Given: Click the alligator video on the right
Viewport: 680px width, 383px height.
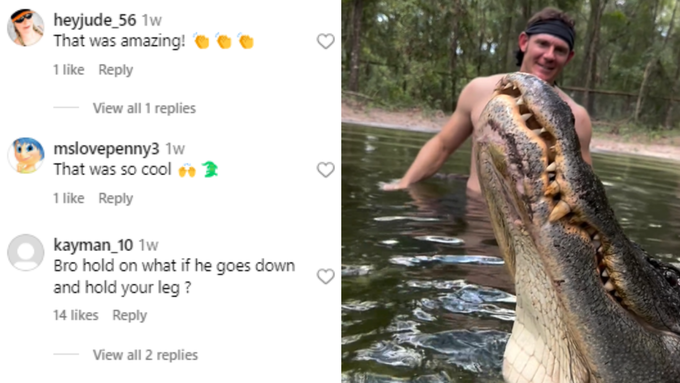Looking at the screenshot, I should click(x=510, y=191).
